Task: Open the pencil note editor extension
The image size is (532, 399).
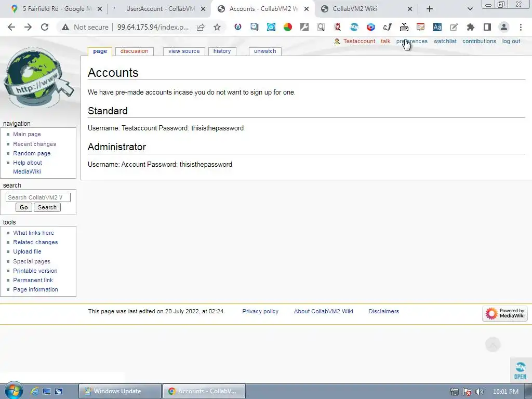Action: click(x=454, y=27)
